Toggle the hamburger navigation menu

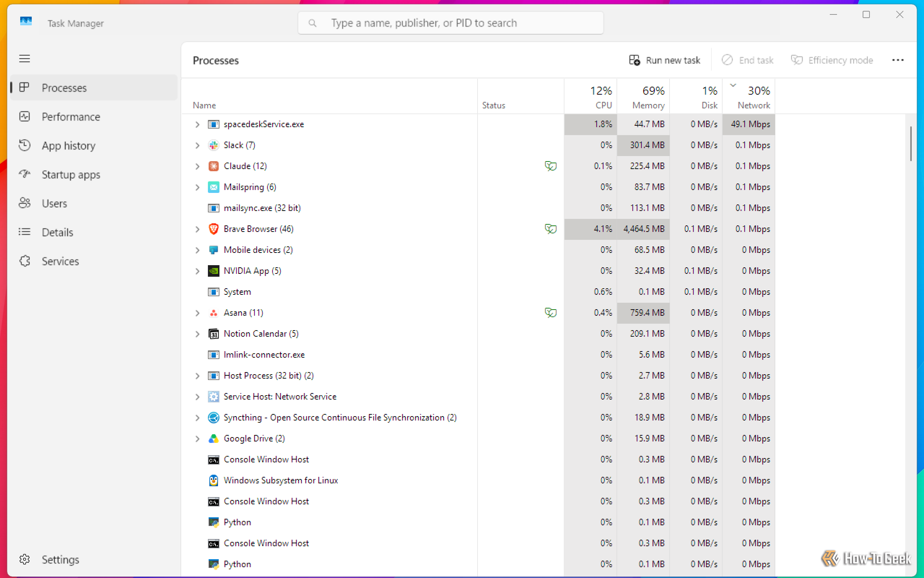click(x=25, y=59)
